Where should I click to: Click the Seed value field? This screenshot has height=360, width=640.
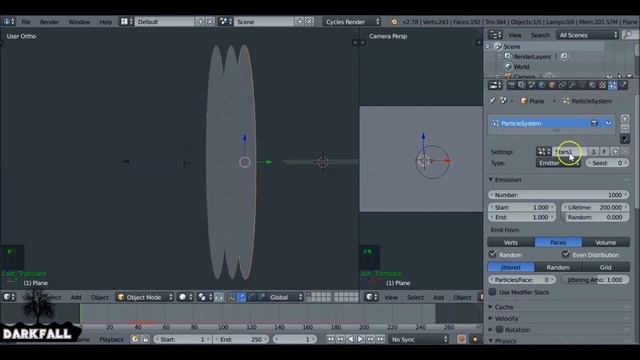click(x=607, y=163)
